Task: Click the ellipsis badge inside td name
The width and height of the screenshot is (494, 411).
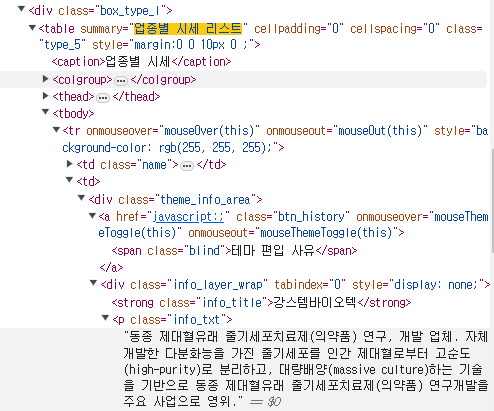Action: (187, 166)
